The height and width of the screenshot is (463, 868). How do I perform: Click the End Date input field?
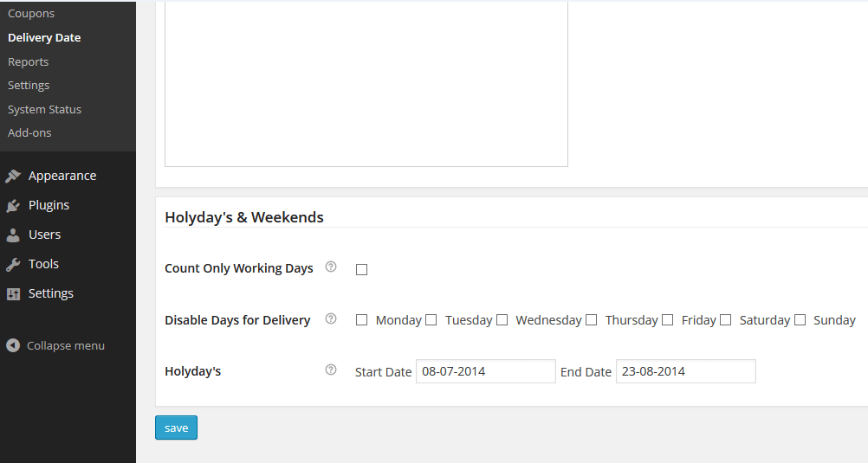click(x=686, y=371)
